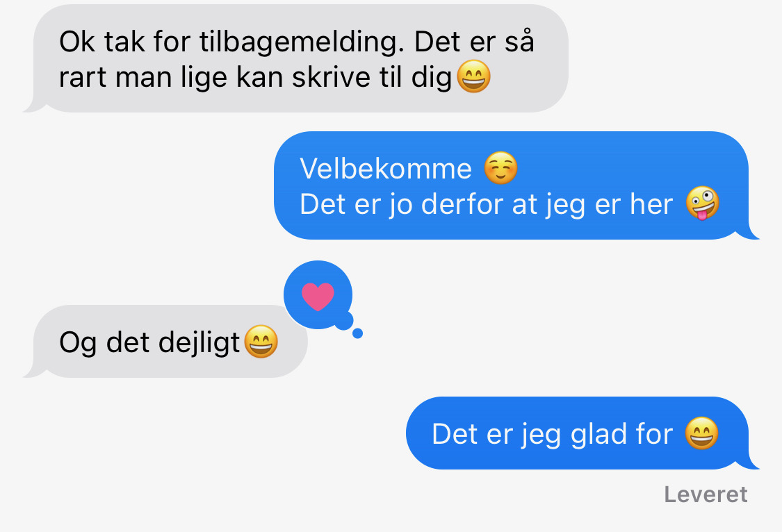Viewport: 782px width, 532px height.
Task: Click the text 'Det er jo derfor at jeg er her'
Action: pos(487,205)
